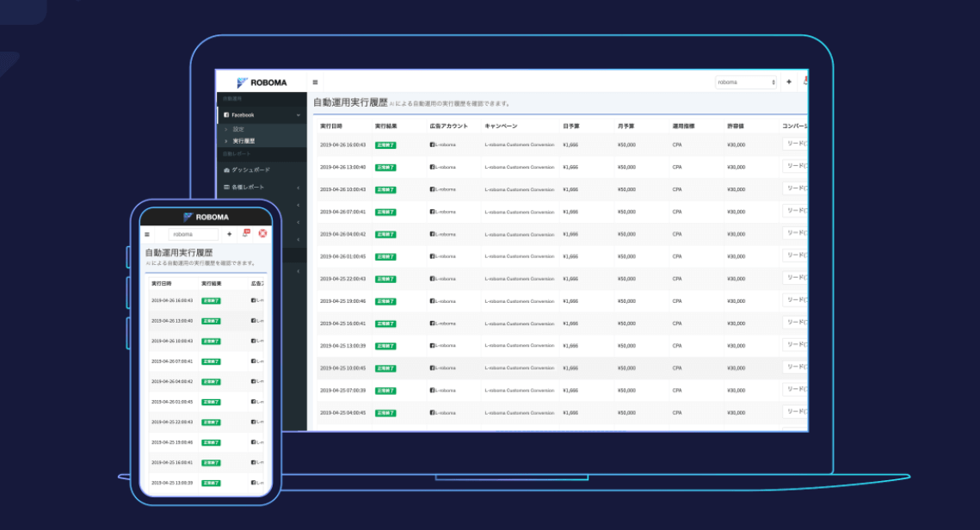Click campaign name in laptop row 2019-04-26 04:00:42
The width and height of the screenshot is (980, 530).
coord(520,234)
